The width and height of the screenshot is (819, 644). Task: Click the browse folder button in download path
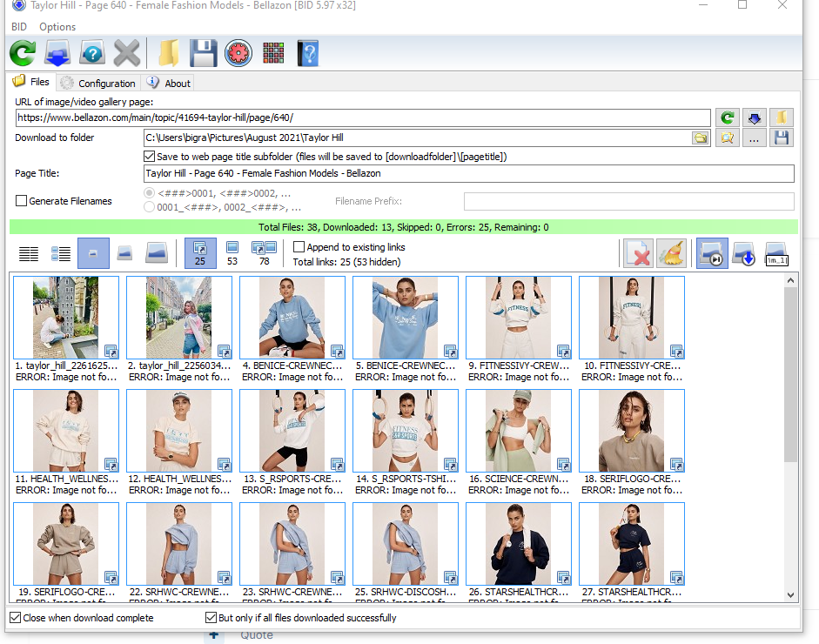(x=700, y=138)
